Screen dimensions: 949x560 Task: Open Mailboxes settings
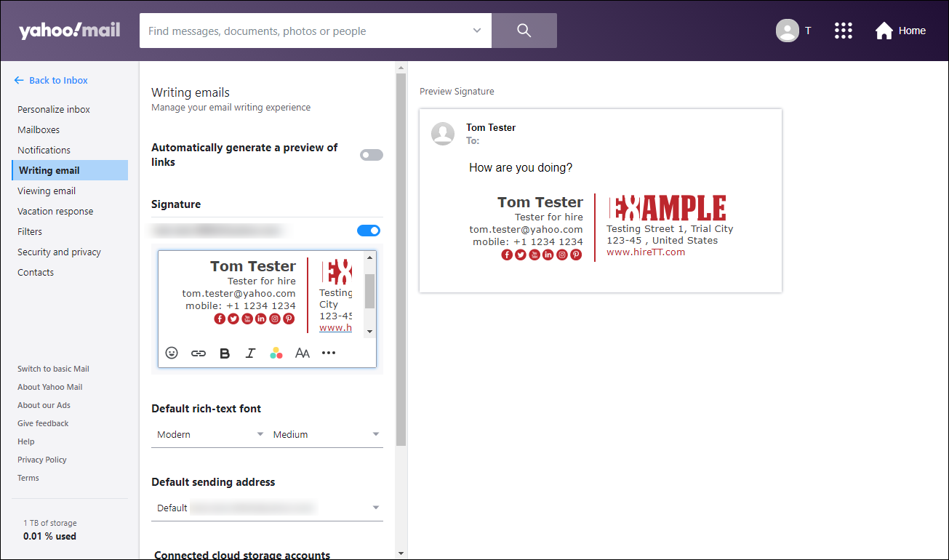(x=39, y=129)
